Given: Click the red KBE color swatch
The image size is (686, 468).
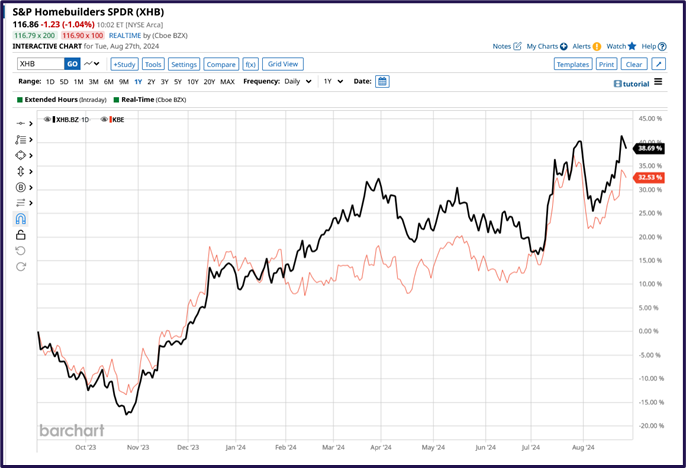Looking at the screenshot, I should (111, 119).
